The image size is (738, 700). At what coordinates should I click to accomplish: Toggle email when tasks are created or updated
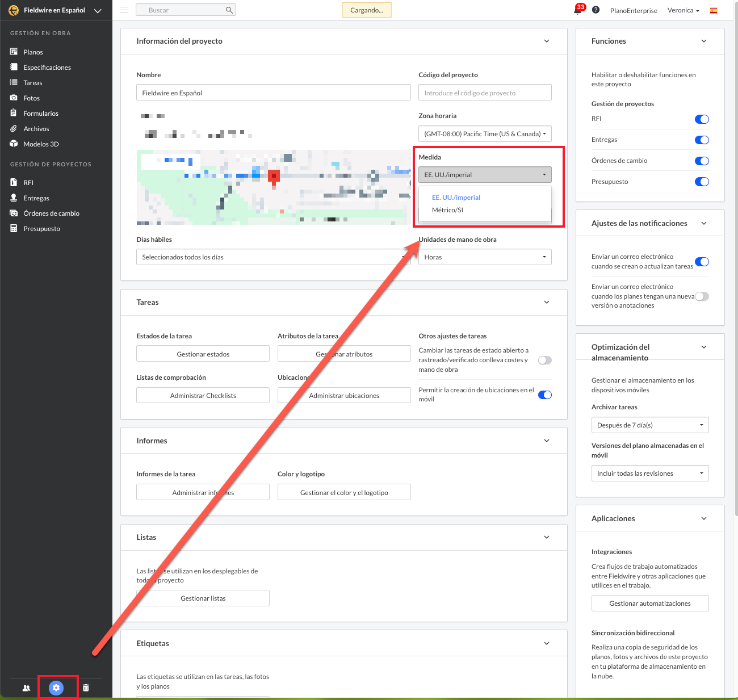[702, 262]
